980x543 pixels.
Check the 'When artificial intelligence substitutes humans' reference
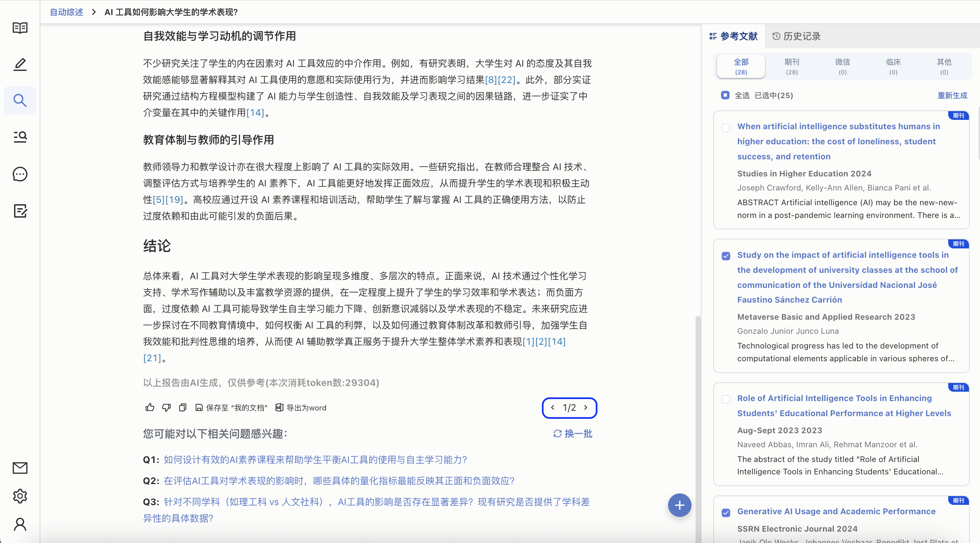(x=726, y=128)
